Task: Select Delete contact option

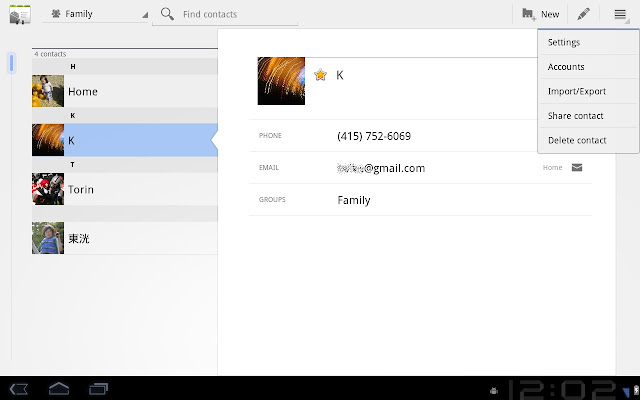Action: (588, 140)
